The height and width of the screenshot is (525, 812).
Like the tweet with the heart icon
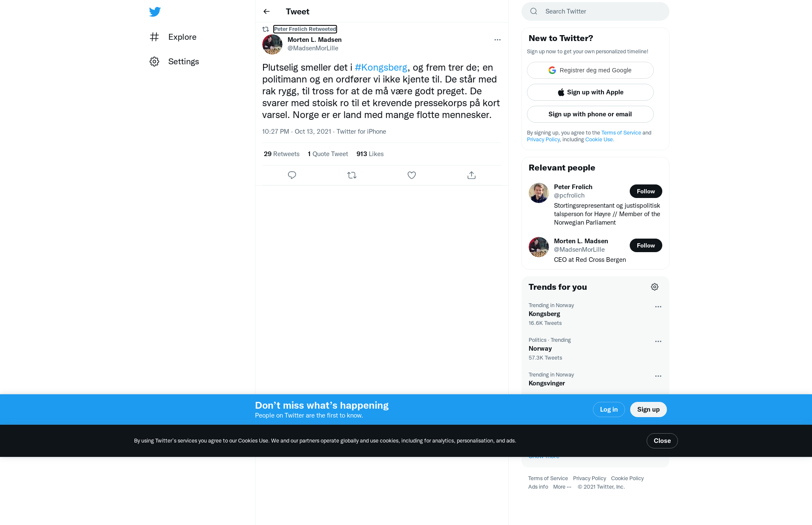point(411,175)
